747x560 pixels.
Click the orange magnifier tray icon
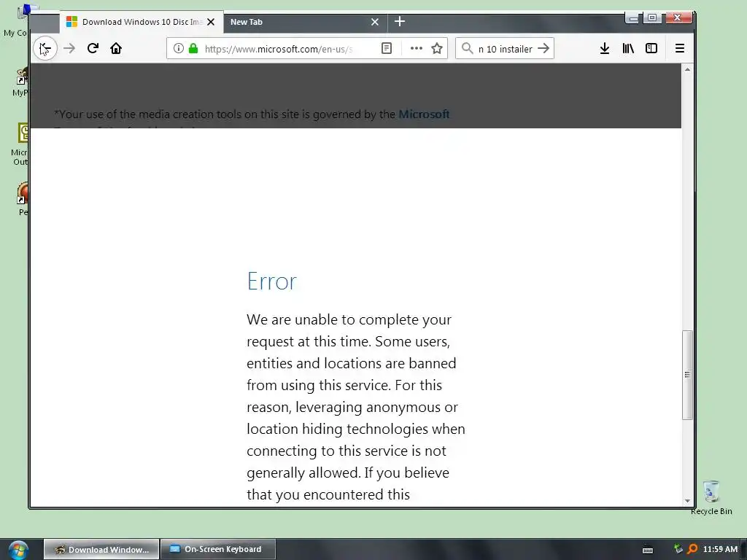[692, 549]
